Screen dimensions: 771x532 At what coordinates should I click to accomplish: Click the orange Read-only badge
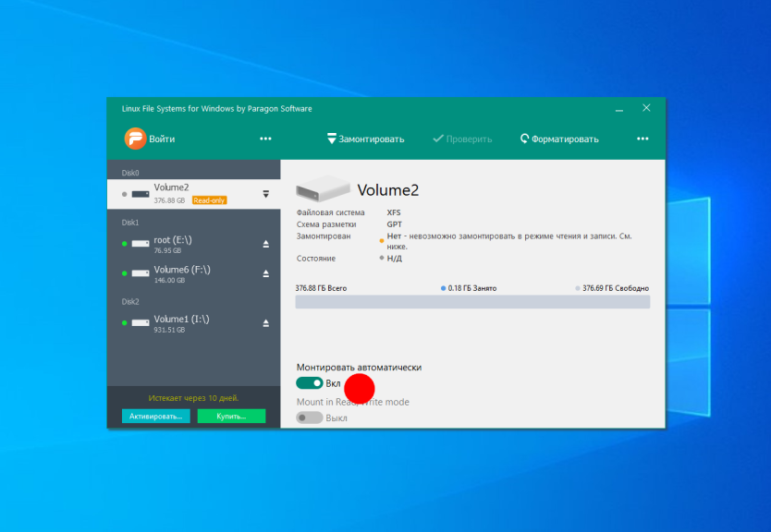point(209,200)
